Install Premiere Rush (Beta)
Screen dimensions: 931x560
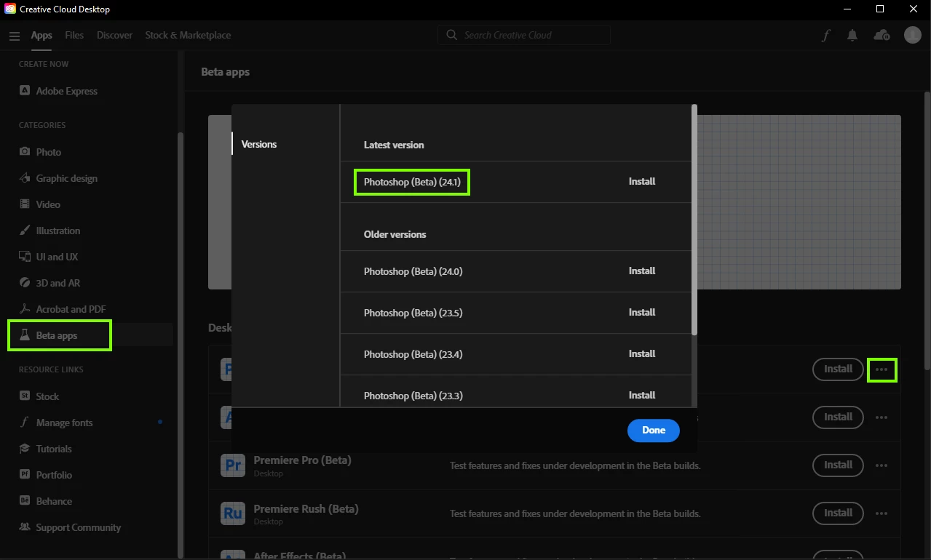point(838,513)
